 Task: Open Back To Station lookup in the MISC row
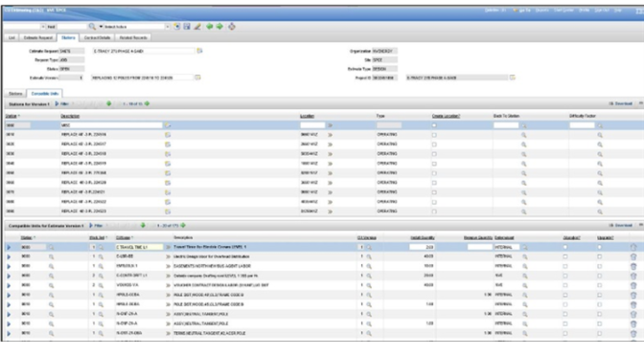tap(523, 125)
